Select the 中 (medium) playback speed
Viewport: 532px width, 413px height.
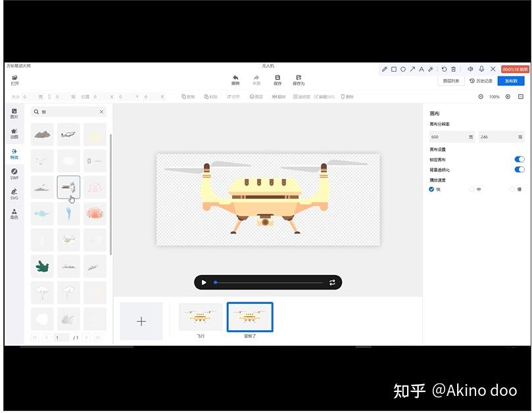coord(472,189)
